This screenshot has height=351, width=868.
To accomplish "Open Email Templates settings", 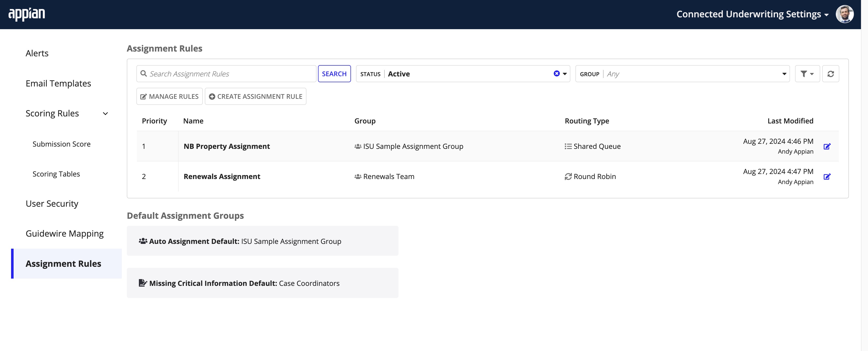I will (x=58, y=83).
